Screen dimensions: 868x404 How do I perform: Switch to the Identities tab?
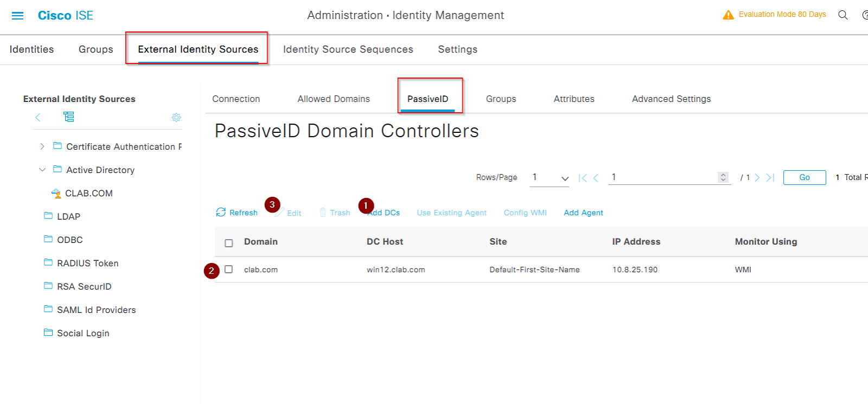click(x=31, y=49)
